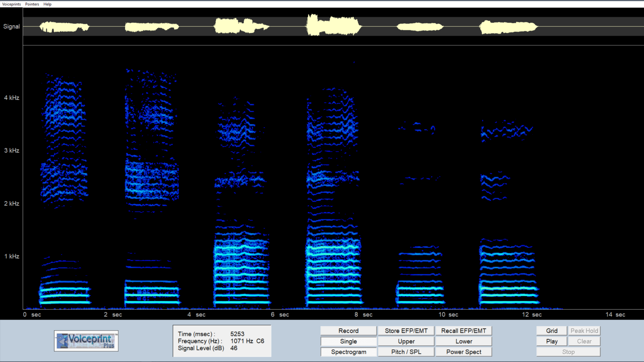Click the Voiceprint Plus logo
644x362 pixels.
[x=86, y=341]
